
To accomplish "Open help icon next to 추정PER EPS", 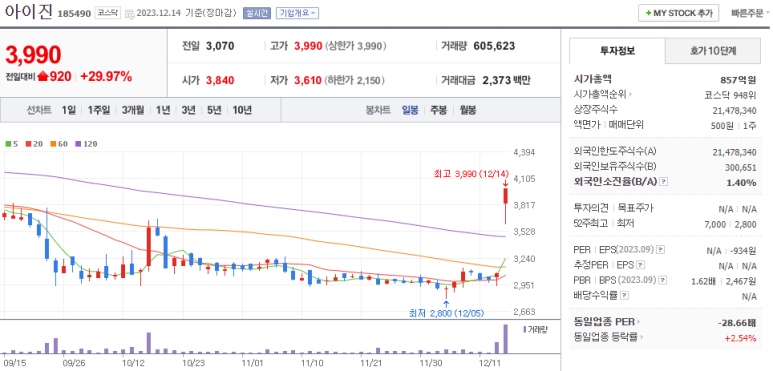I will pyautogui.click(x=640, y=265).
